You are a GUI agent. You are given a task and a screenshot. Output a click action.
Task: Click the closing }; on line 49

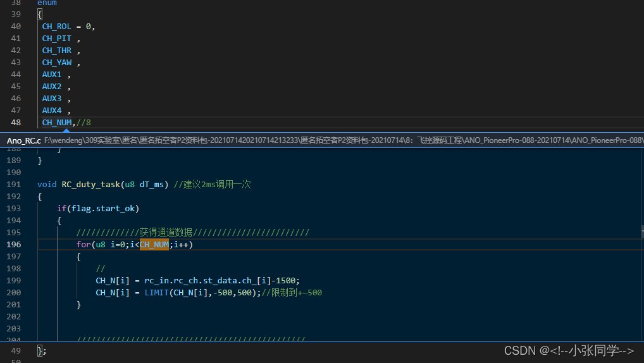pyautogui.click(x=42, y=351)
